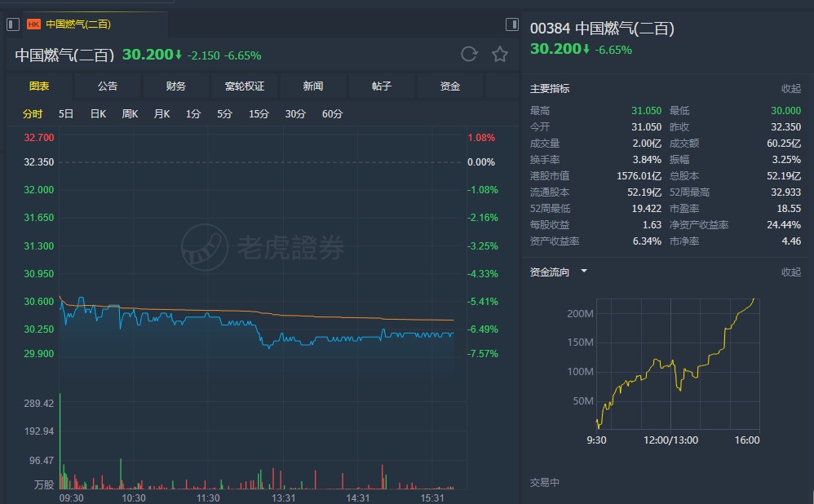The height and width of the screenshot is (504, 814).
Task: Select the 15分 chart interval
Action: 259,113
